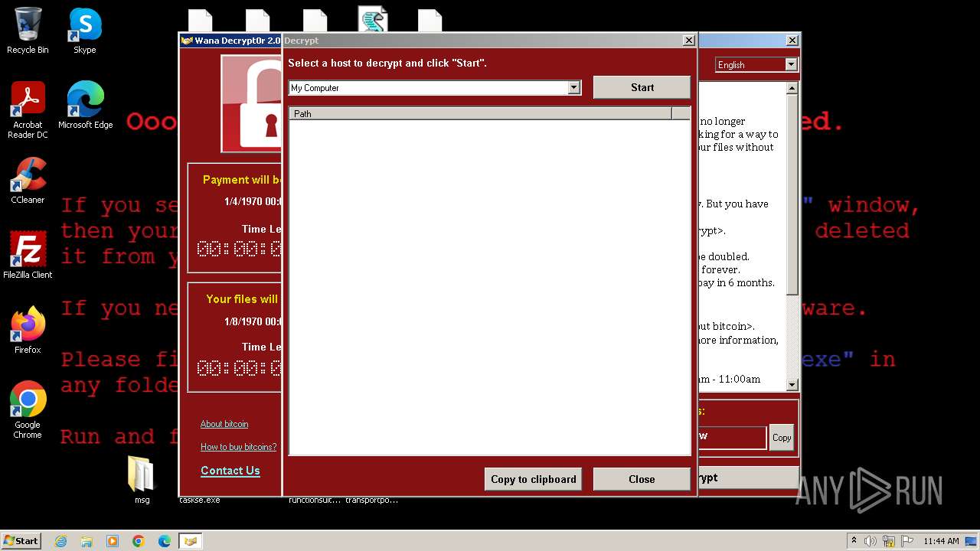This screenshot has height=551, width=980.
Task: Open the About bitcoin link
Action: point(224,424)
